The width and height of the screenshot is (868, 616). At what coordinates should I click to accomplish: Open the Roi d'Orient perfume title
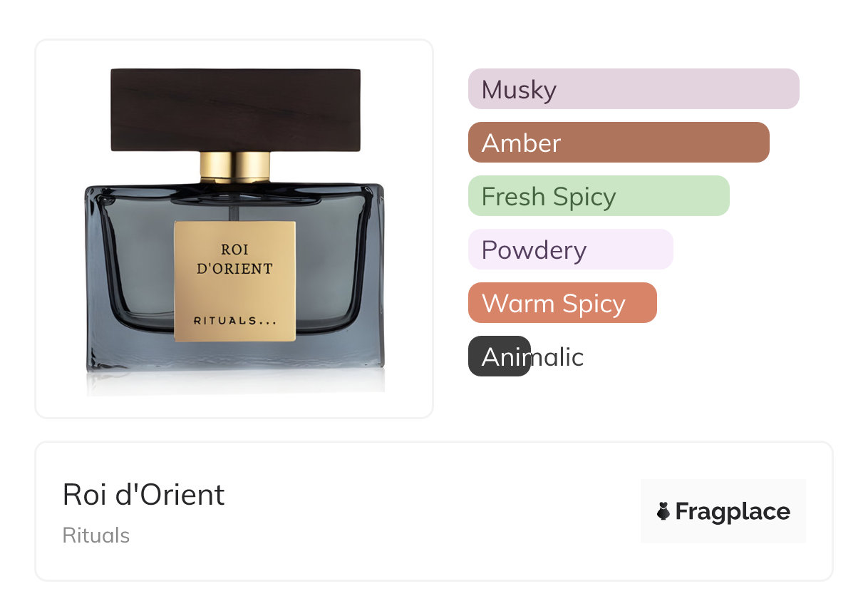pyautogui.click(x=143, y=495)
